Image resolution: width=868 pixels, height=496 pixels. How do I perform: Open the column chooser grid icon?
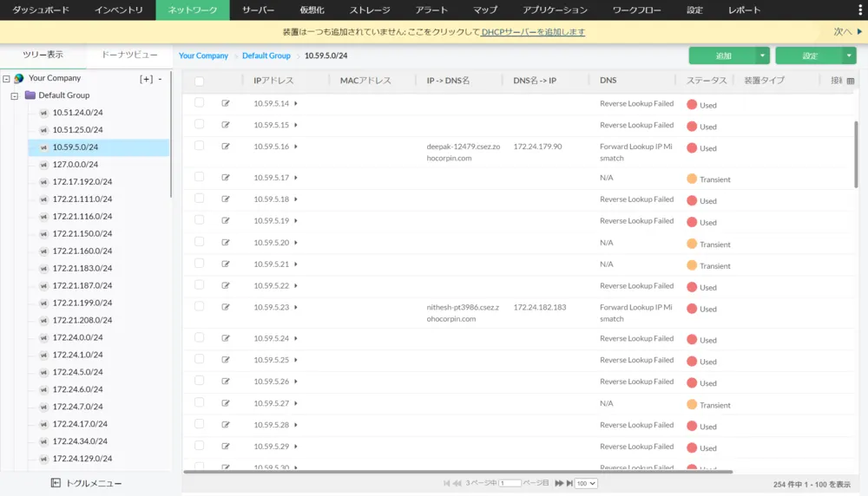(851, 81)
